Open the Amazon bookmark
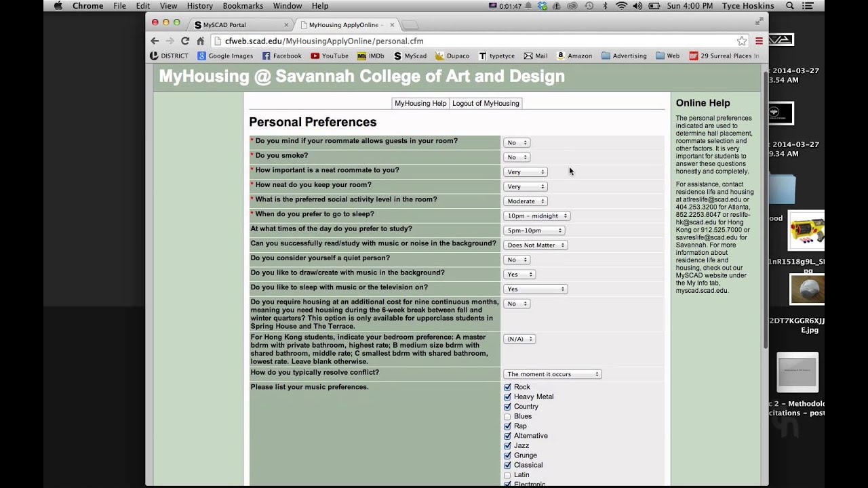 [574, 56]
